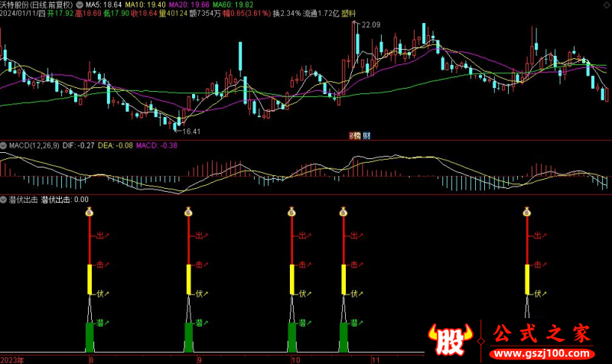612x364 pixels.
Task: Jump to month 10 on time axis
Action: point(295,360)
